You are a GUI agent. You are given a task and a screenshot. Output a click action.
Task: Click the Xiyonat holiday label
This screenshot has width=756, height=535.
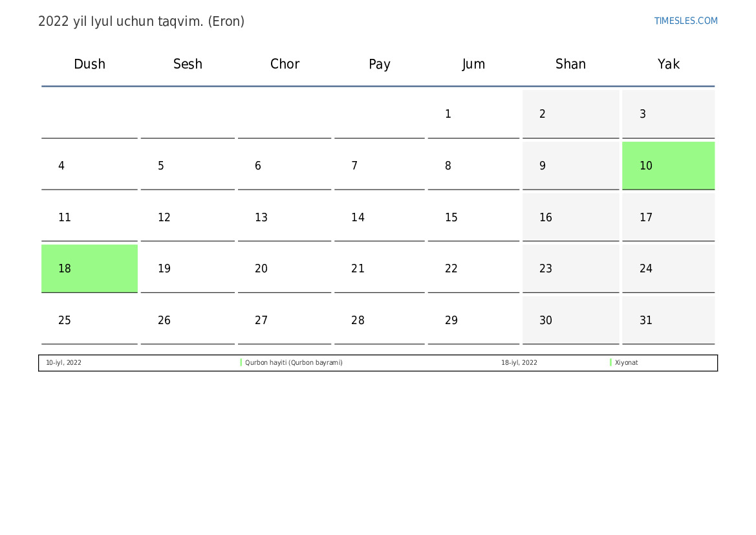tap(626, 363)
